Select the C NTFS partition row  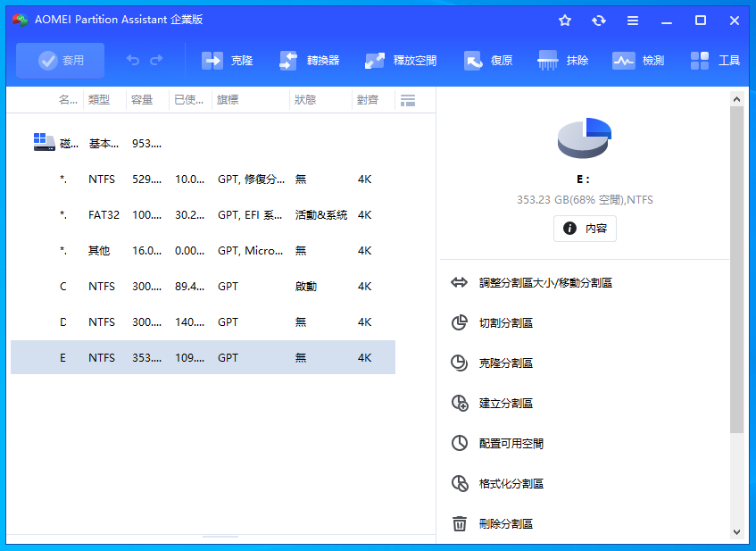[203, 287]
